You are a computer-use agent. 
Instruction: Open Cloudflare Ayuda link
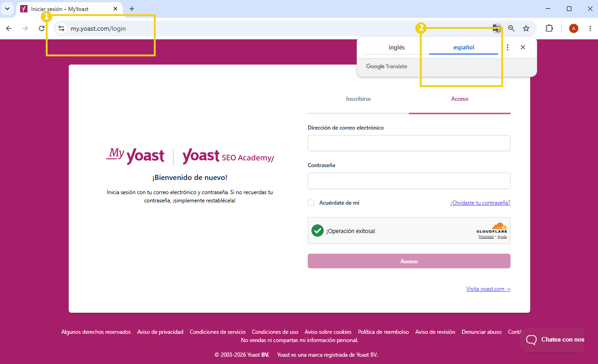(502, 237)
